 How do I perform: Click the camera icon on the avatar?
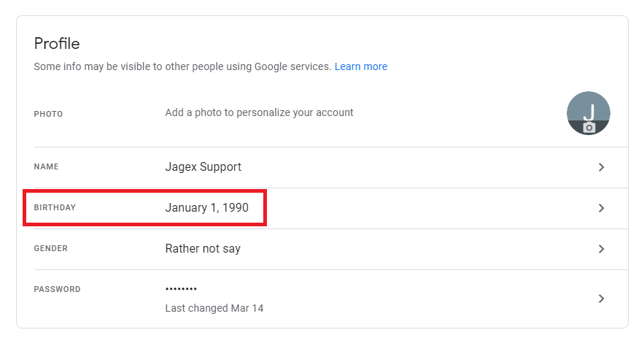click(589, 128)
